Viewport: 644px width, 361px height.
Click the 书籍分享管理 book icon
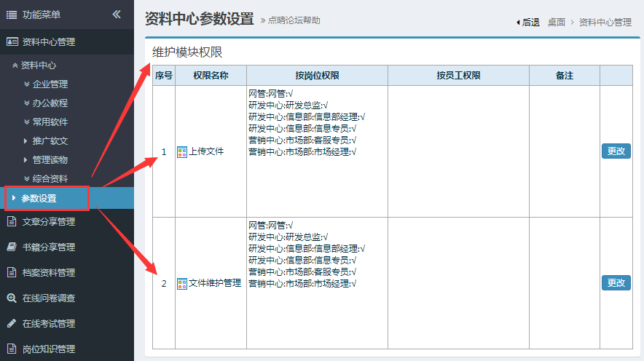click(x=12, y=247)
